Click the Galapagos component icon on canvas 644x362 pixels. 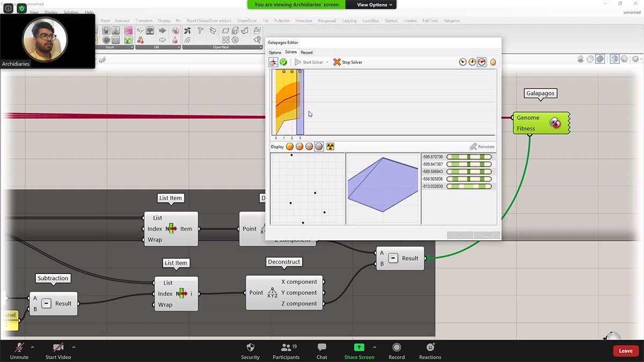pyautogui.click(x=555, y=123)
